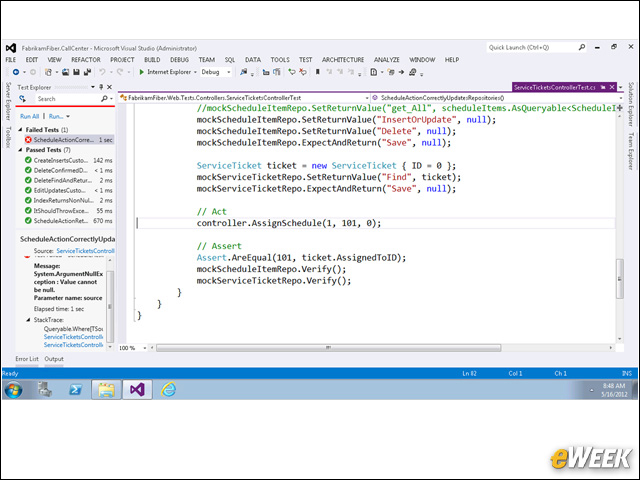Open the open-documents list dropdown arrow
This screenshot has height=480, width=640.
click(620, 87)
